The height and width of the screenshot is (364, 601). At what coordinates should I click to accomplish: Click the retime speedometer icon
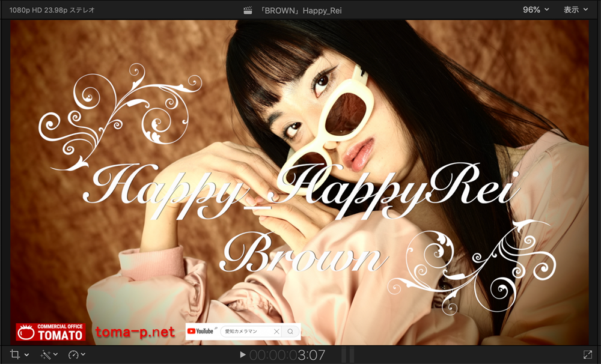point(73,355)
